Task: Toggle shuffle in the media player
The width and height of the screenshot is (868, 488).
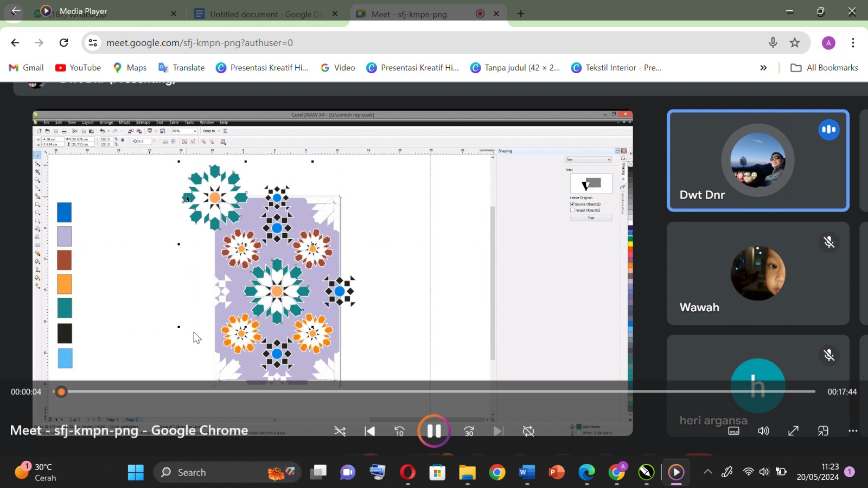Action: click(x=340, y=431)
